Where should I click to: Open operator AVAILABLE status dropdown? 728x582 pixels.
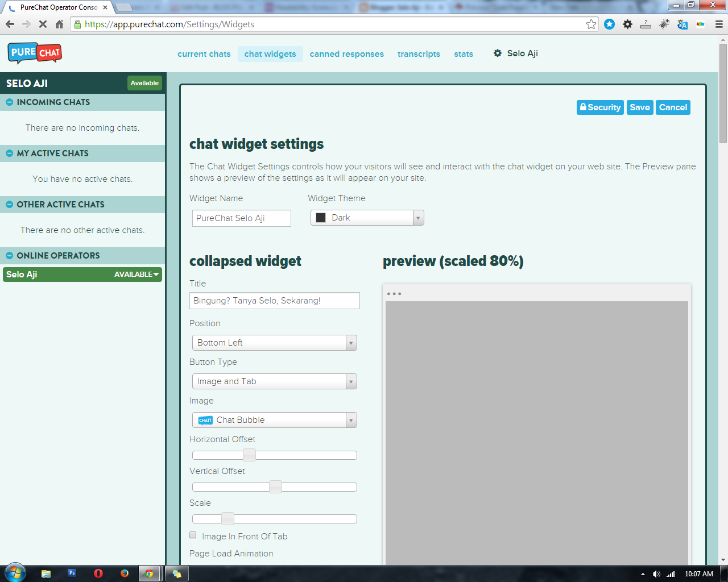[x=136, y=275]
